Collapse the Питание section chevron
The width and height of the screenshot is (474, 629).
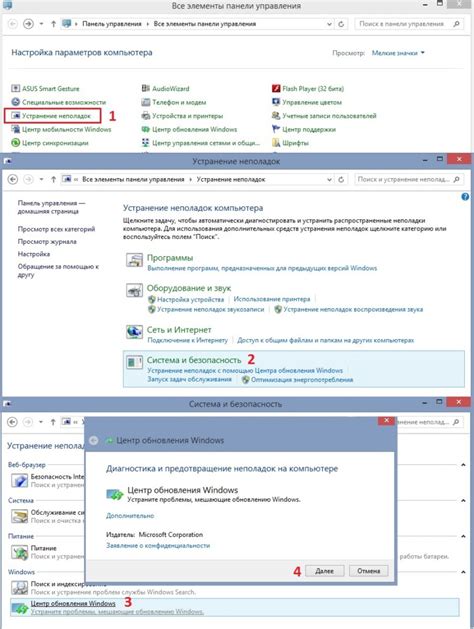coord(463,536)
